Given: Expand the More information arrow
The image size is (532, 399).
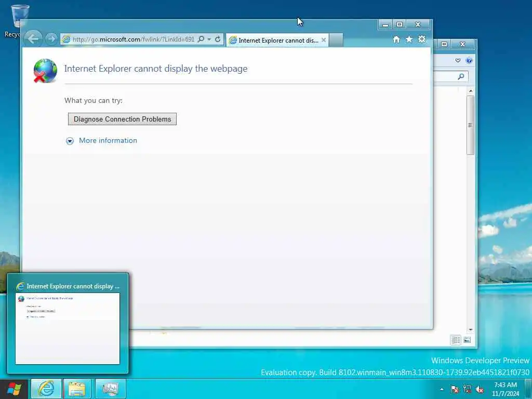Looking at the screenshot, I should (70, 141).
